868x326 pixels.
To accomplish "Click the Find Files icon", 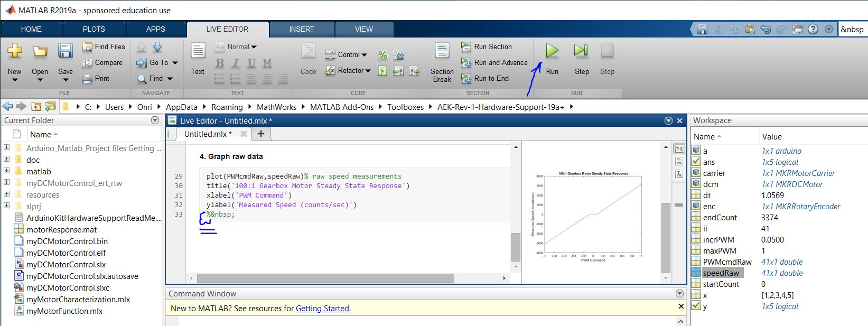I will coord(87,47).
